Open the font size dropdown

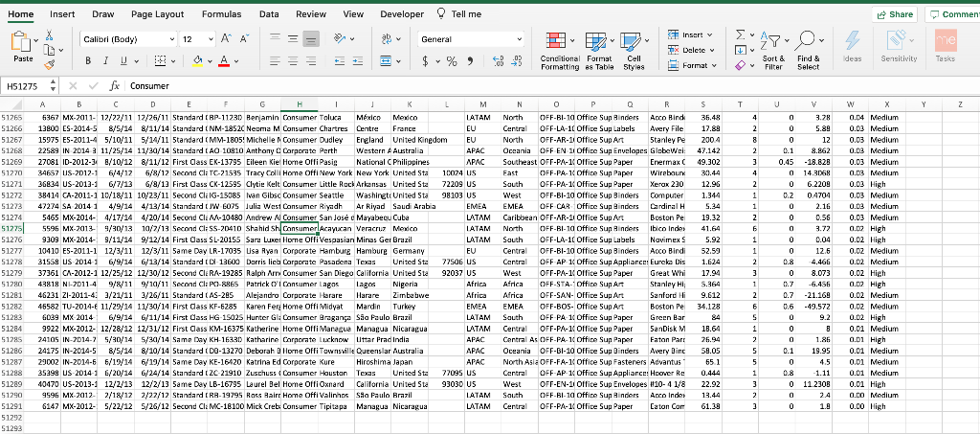(x=210, y=39)
